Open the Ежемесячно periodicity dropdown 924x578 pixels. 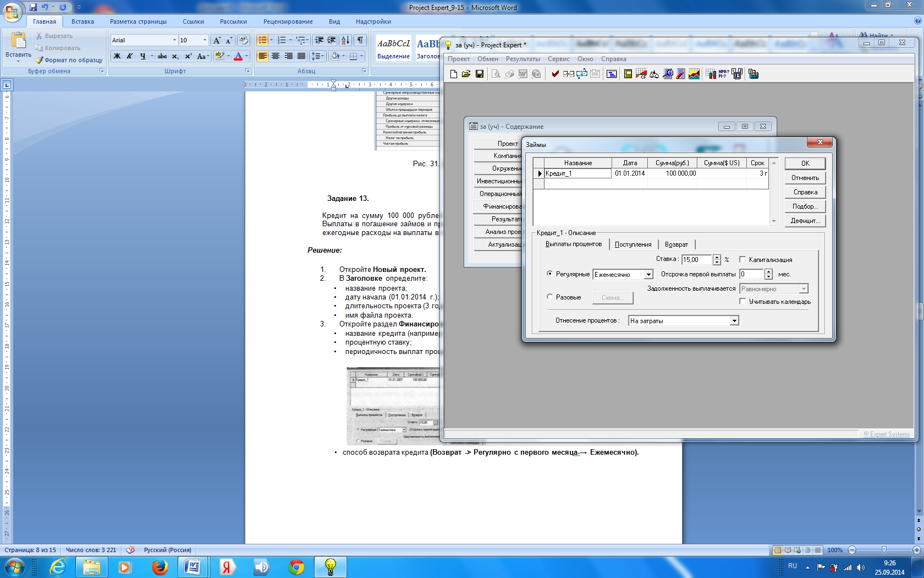648,275
